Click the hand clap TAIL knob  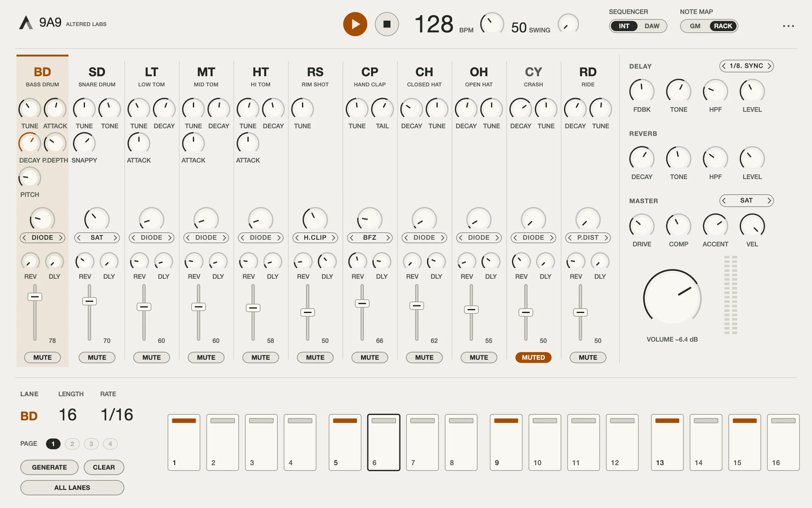(382, 109)
